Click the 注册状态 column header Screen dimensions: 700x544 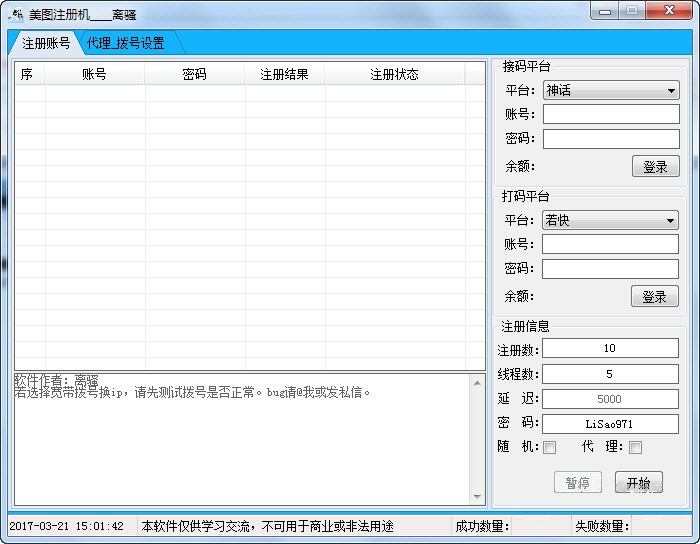395,74
